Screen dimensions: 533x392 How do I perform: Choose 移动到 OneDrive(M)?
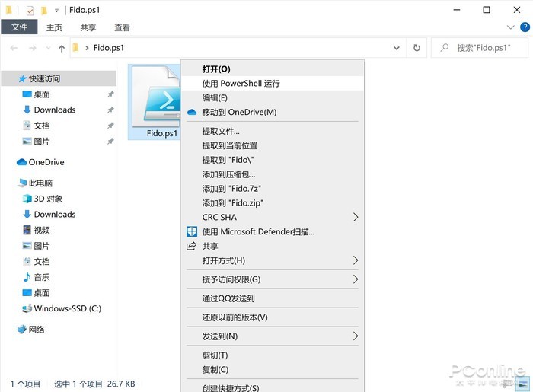pos(273,112)
